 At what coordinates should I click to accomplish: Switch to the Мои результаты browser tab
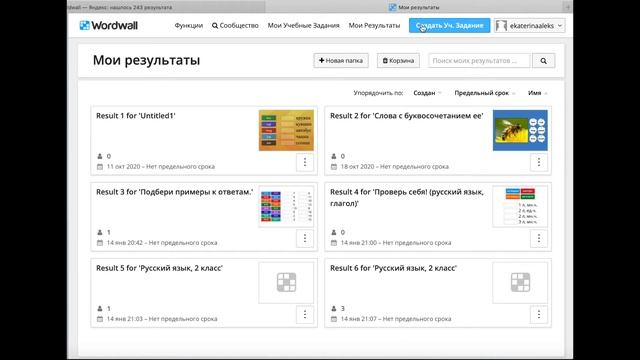[x=415, y=7]
